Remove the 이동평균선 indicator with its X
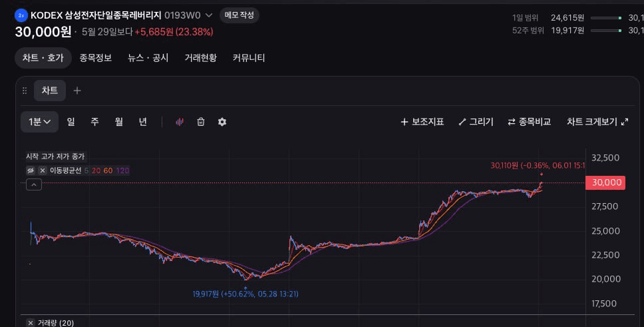The width and height of the screenshot is (644, 327). tap(43, 170)
